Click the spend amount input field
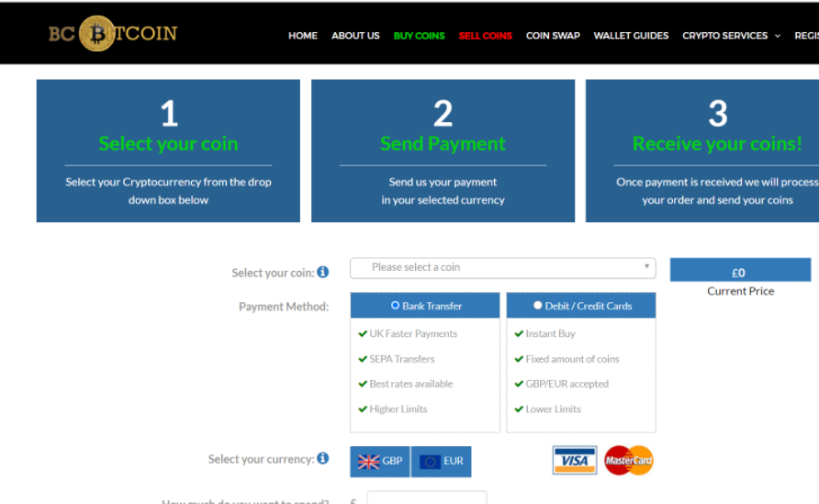The width and height of the screenshot is (819, 504). (x=426, y=498)
